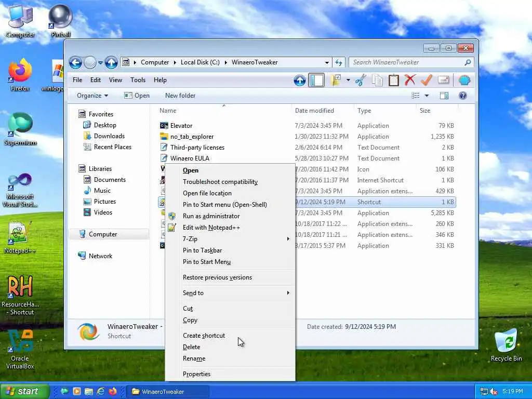Viewport: 532px width, 399px height.
Task: Open the File menu
Action: click(77, 80)
